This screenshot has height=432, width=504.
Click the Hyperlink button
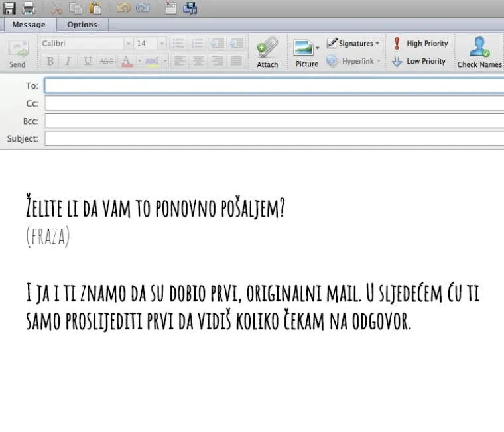354,61
